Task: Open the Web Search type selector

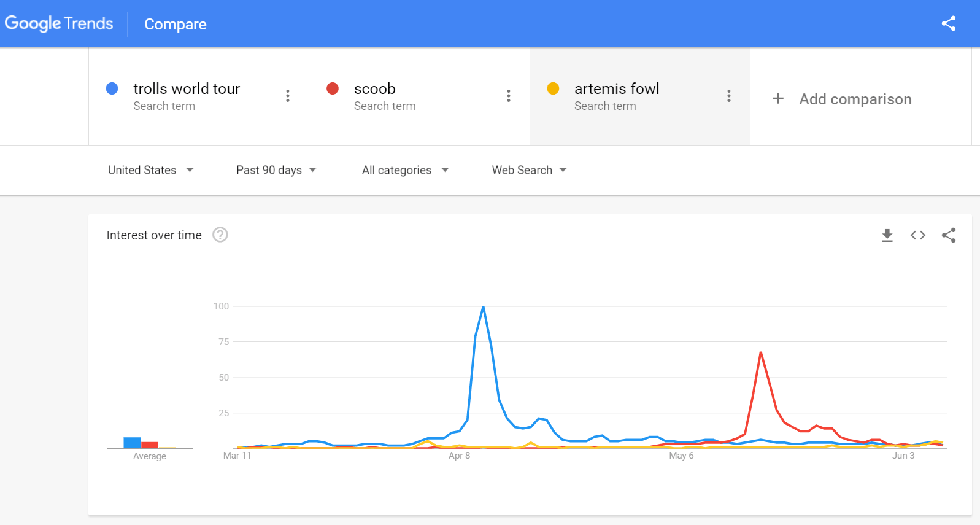Action: coord(528,170)
